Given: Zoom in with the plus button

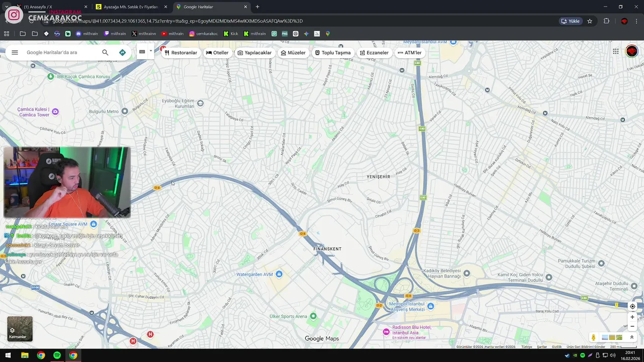Looking at the screenshot, I should (x=632, y=317).
